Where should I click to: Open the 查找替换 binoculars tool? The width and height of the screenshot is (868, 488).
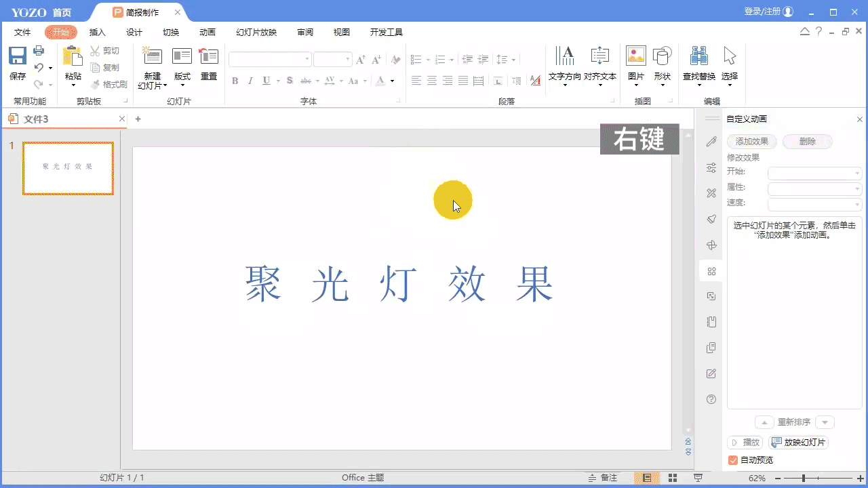[698, 57]
